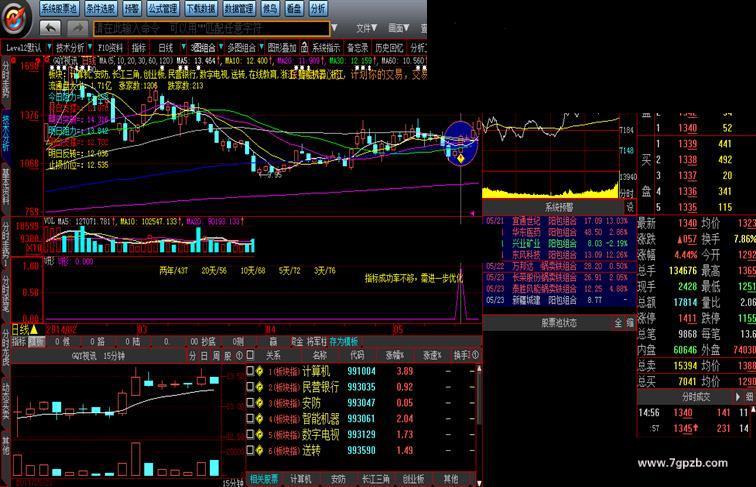Screen dimensions: 756x487
Task: Click the yellow diamond icon on 计算机 row
Action: tap(259, 371)
